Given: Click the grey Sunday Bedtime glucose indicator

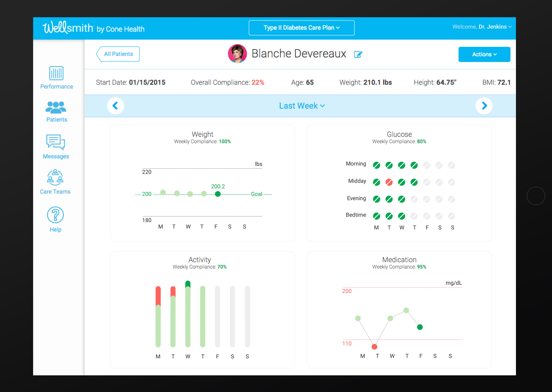Looking at the screenshot, I should click(x=451, y=216).
